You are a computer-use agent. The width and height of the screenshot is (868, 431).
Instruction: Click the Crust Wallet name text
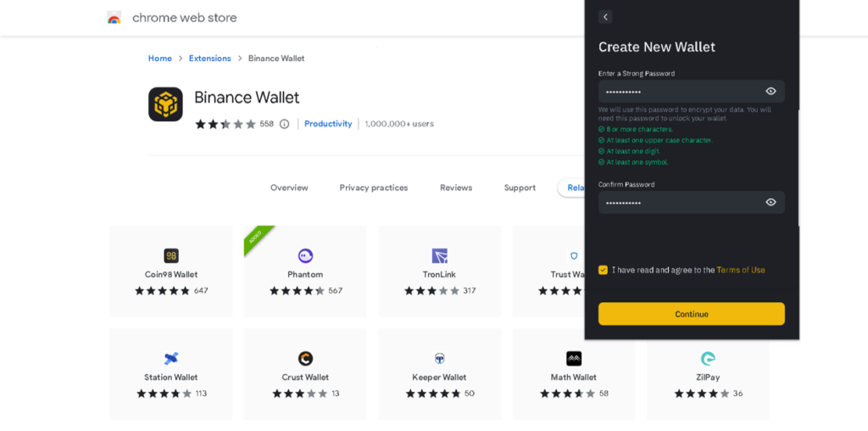tap(305, 378)
